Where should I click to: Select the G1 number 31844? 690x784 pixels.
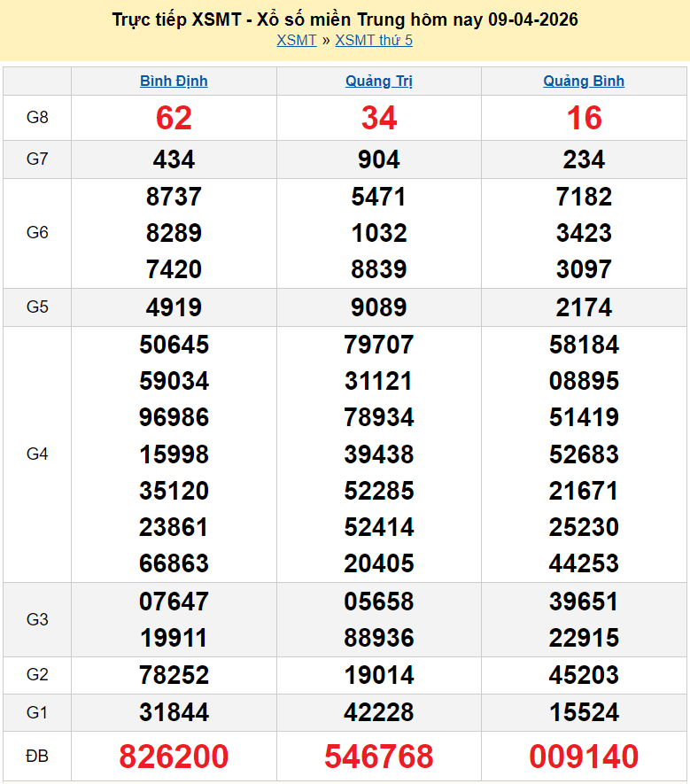[174, 712]
